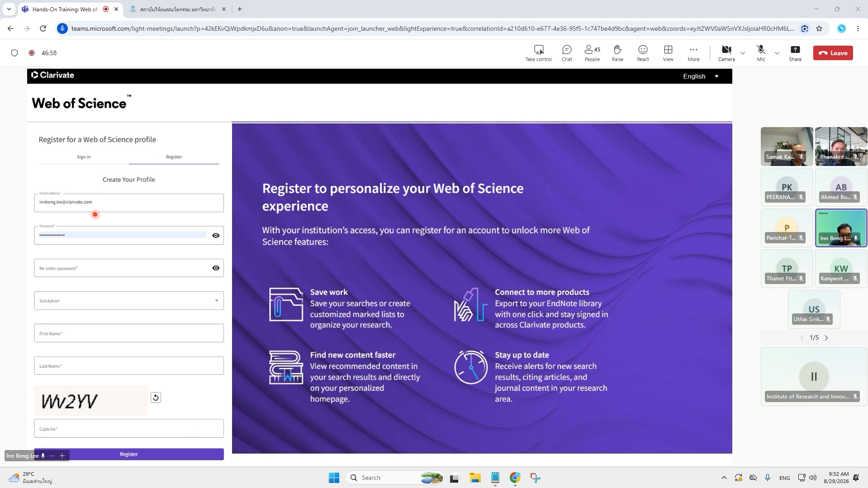Viewport: 868px width, 488px height.
Task: Expand the Mic options arrow
Action: tap(777, 53)
